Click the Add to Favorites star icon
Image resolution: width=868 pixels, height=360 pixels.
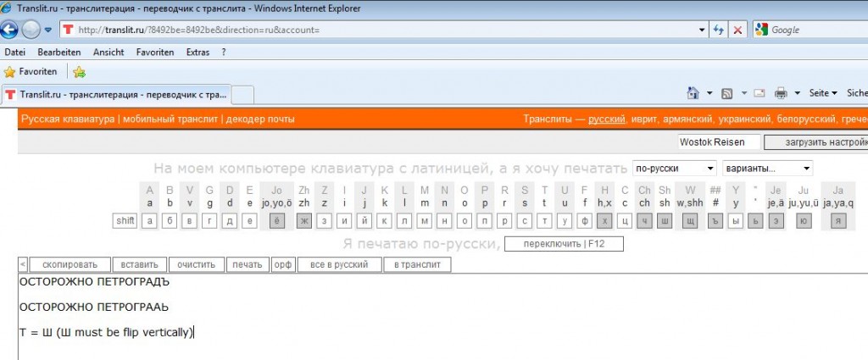click(79, 72)
